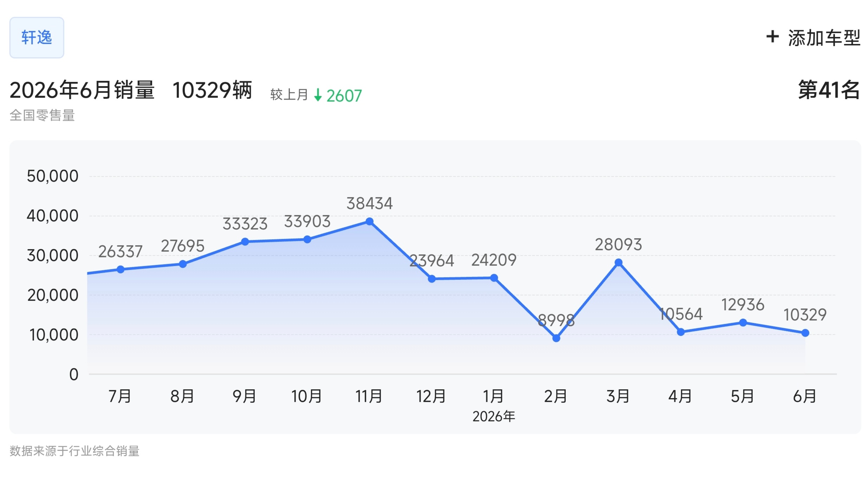868x488 pixels.
Task: Click the 50,000 y-axis label
Action: click(53, 176)
